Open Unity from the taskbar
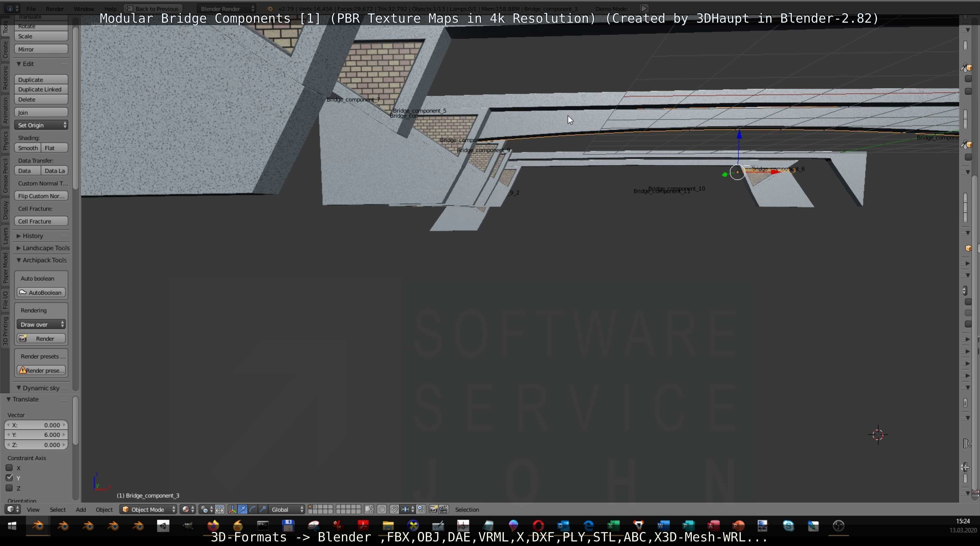The image size is (980, 546). (163, 526)
